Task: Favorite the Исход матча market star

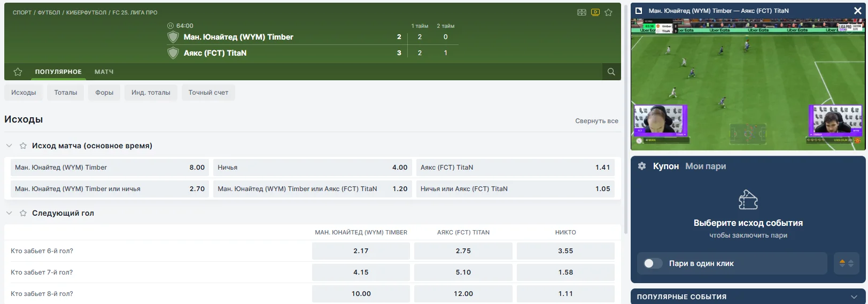Action: 23,146
